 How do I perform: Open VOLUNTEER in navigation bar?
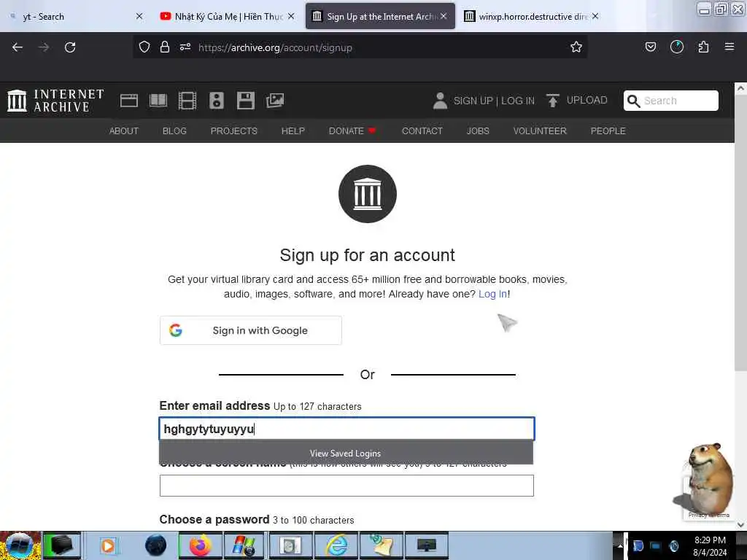pos(540,131)
